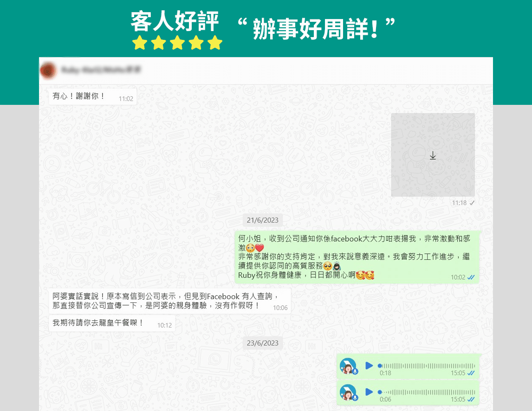Seek within the 0:18 voice message waveform
The height and width of the screenshot is (411, 532).
click(427, 366)
